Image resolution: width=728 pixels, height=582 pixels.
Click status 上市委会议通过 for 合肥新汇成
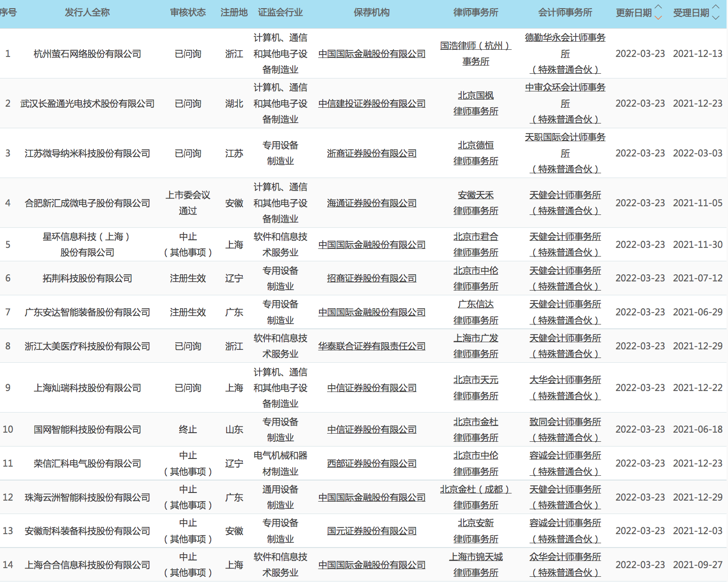tap(188, 203)
